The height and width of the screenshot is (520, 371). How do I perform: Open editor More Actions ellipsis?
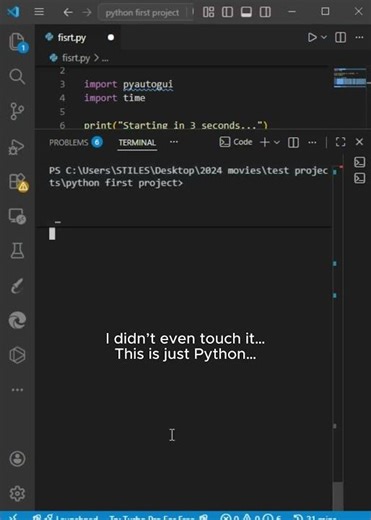pos(359,37)
